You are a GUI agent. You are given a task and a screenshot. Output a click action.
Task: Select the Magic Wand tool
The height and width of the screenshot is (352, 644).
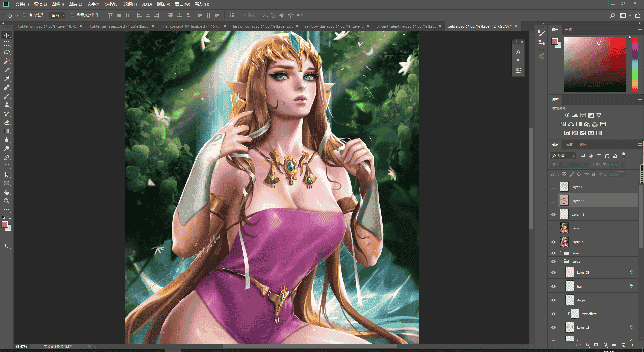[x=7, y=61]
